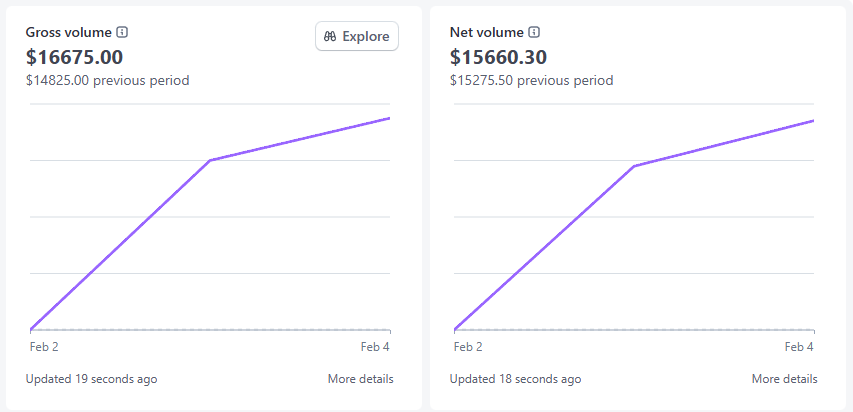Click the binoculars icon in Explore
853x412 pixels.
(330, 37)
